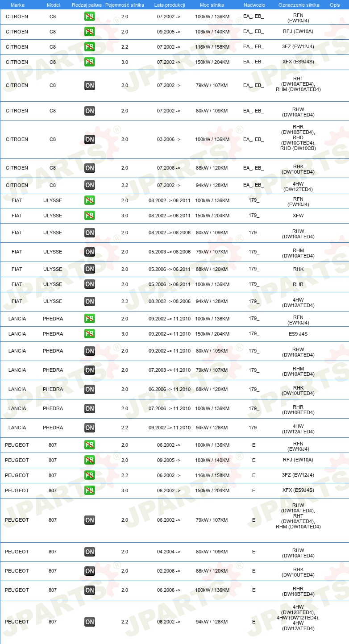The width and height of the screenshot is (349, 644).
Task: Click ON diesel icon in Citroen C8 80kW / 109KM row
Action: click(89, 111)
